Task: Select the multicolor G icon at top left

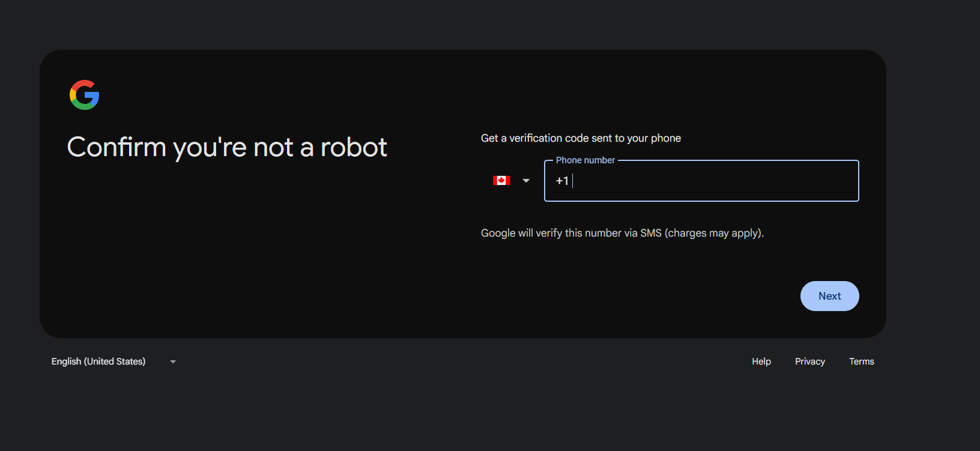Action: 84,94
